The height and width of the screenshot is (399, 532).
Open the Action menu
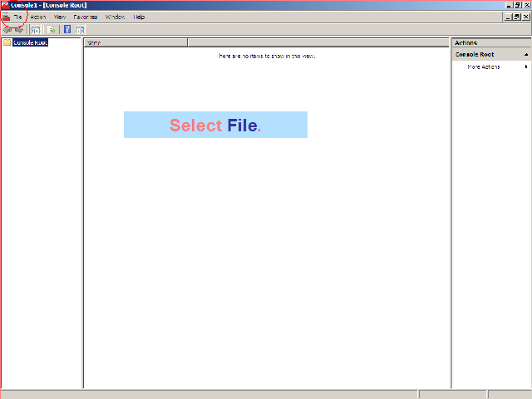[38, 17]
